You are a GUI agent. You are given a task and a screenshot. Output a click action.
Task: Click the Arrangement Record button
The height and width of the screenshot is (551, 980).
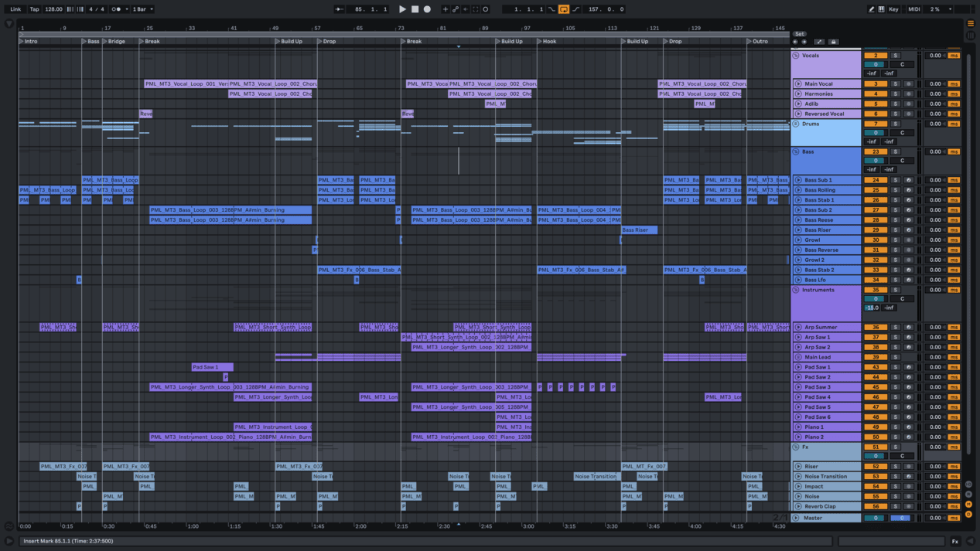click(427, 9)
